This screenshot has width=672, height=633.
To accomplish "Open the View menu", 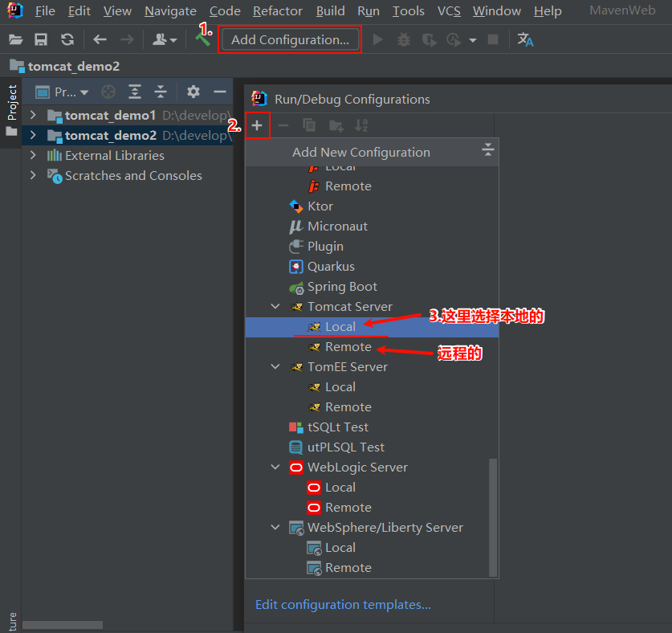I will [x=117, y=10].
